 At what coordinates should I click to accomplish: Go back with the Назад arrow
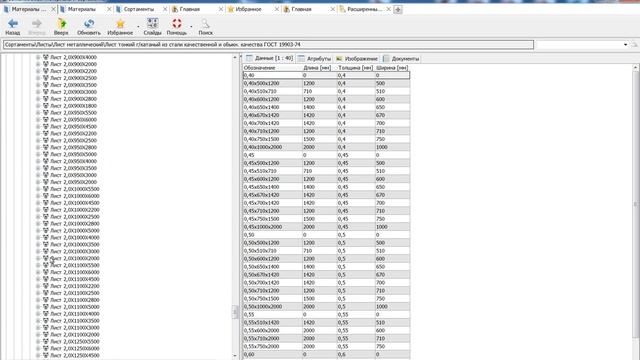(x=13, y=24)
